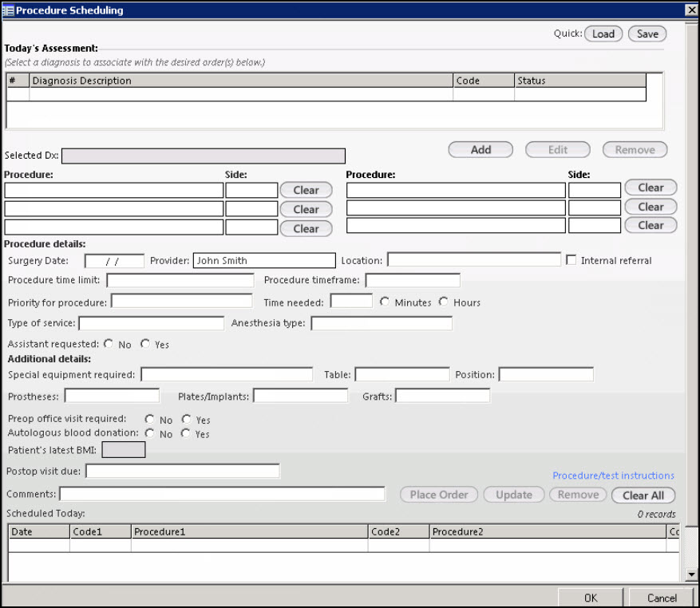The width and height of the screenshot is (700, 608).
Task: Click the Code column header in assessment table
Action: (484, 81)
